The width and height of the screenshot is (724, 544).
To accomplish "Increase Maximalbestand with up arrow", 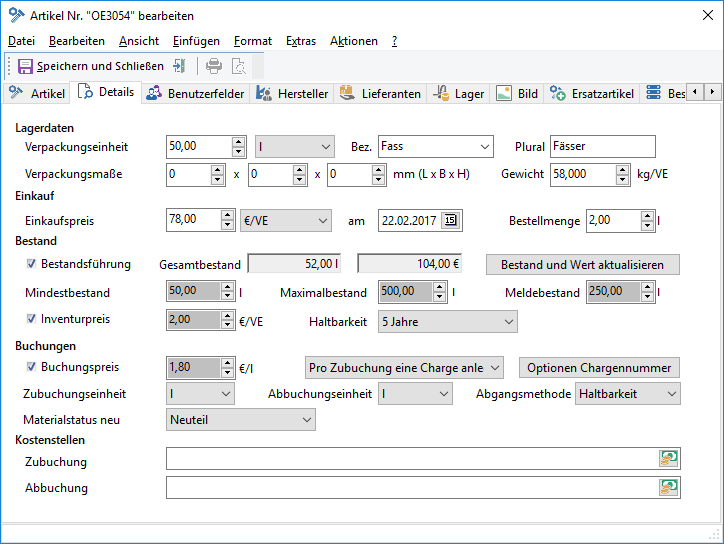I will [x=440, y=287].
